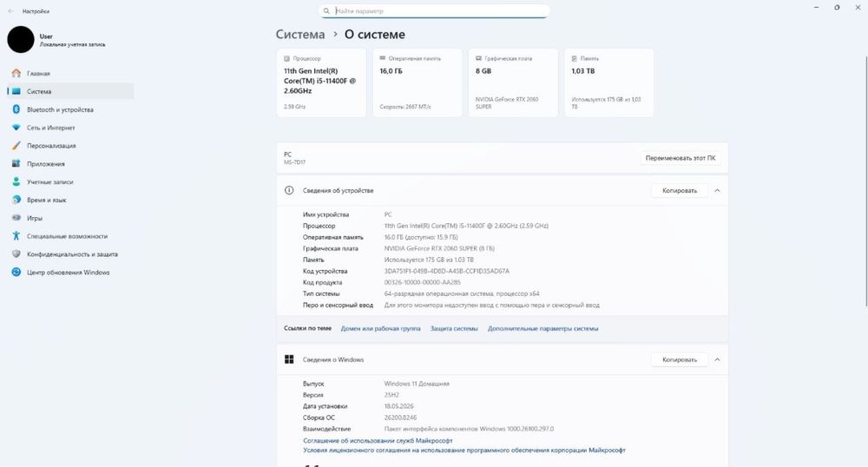
Task: Open Дополнительные параметры системы link
Action: (x=542, y=329)
